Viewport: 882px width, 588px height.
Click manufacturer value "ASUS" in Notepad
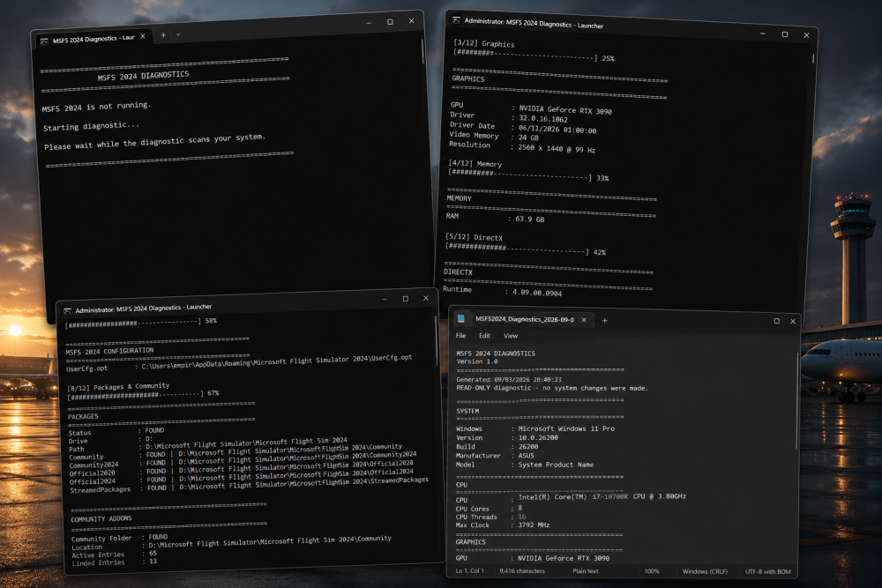tap(526, 456)
